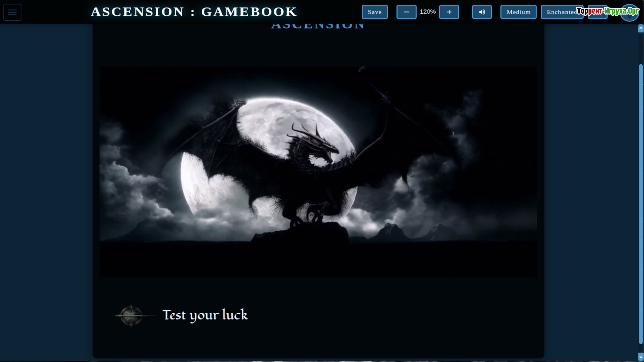Screen dimensions: 644x362
Task: Select the Test your luck option
Action: tap(205, 315)
